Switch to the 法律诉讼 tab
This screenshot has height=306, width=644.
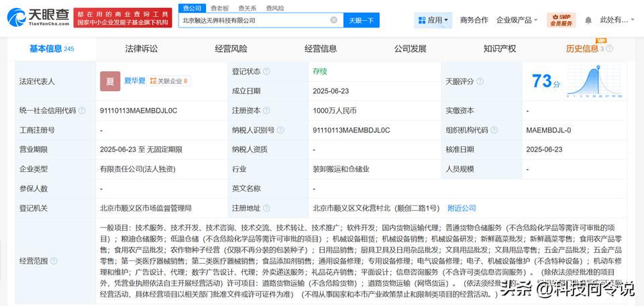pyautogui.click(x=142, y=49)
